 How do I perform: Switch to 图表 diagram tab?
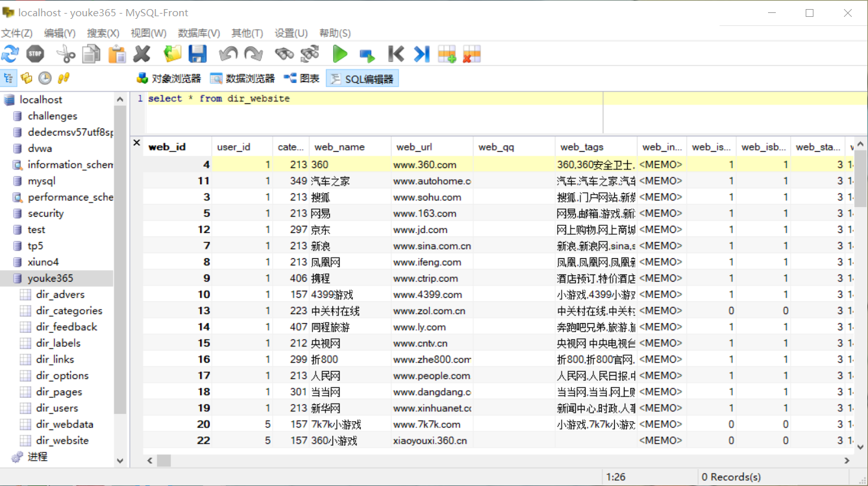pos(302,79)
